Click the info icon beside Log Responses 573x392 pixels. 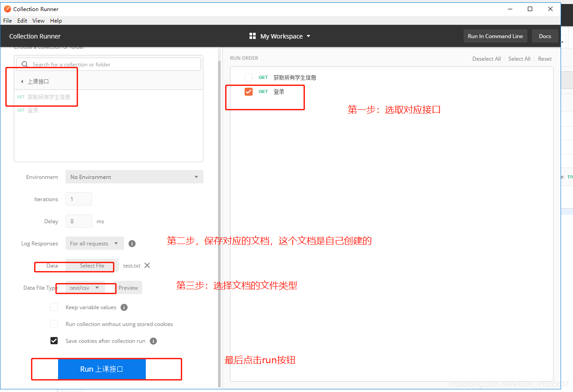132,244
